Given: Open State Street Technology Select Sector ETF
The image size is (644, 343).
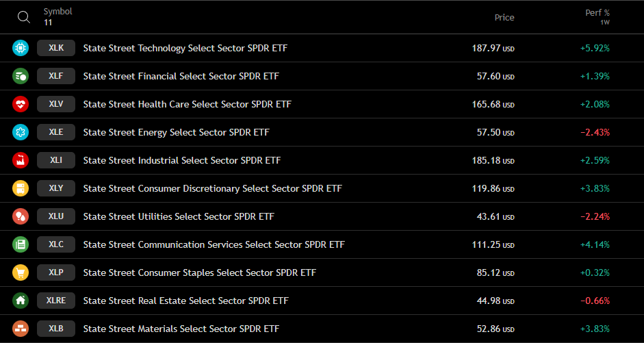Looking at the screenshot, I should click(185, 48).
